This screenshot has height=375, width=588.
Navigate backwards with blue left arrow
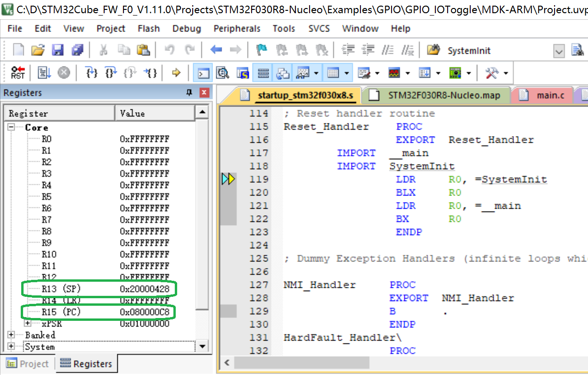point(216,50)
